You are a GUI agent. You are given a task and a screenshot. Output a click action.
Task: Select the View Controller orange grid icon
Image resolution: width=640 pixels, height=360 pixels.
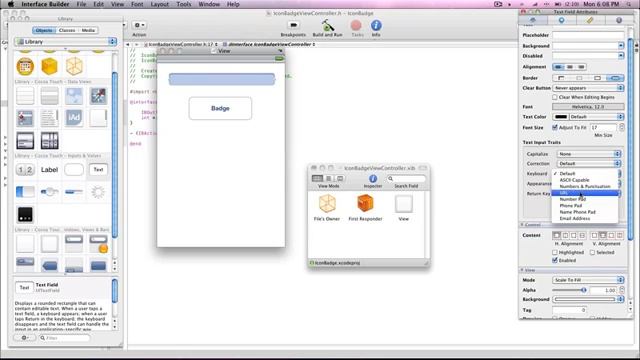pyautogui.click(x=25, y=67)
